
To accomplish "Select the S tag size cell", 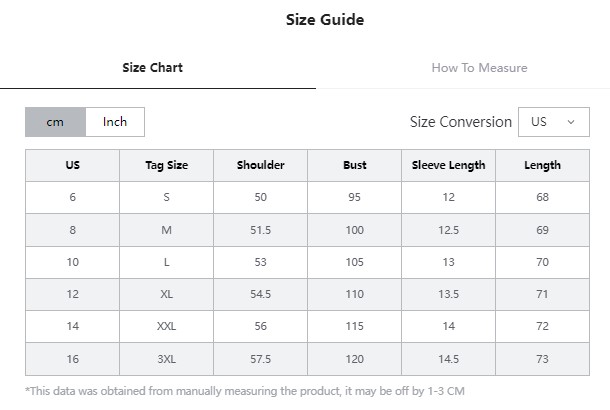I will 167,197.
